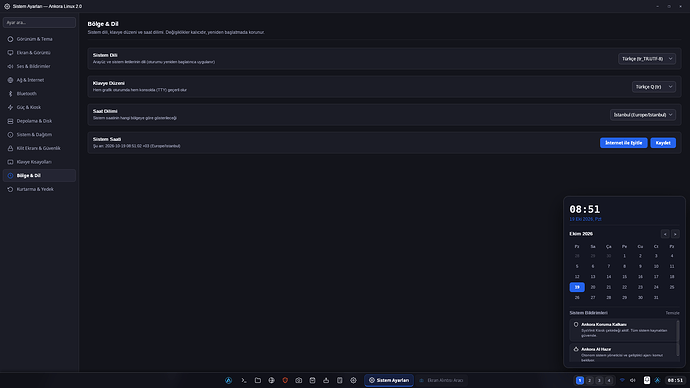
Task: Click the lock icon beside Kilit Ekranı
Action: (x=10, y=148)
